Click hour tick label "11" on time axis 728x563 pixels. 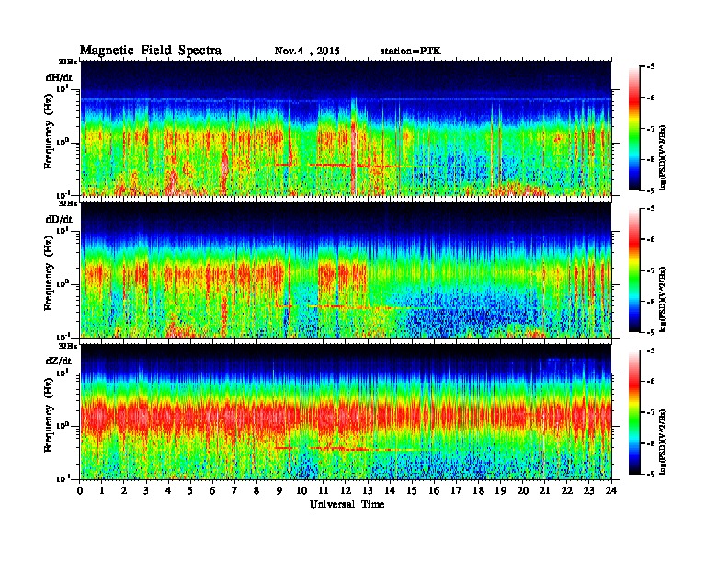pyautogui.click(x=324, y=491)
